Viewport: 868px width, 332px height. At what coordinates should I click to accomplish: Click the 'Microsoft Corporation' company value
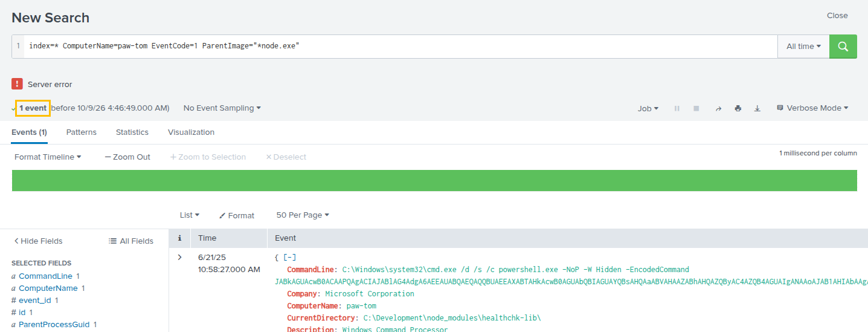click(x=370, y=293)
